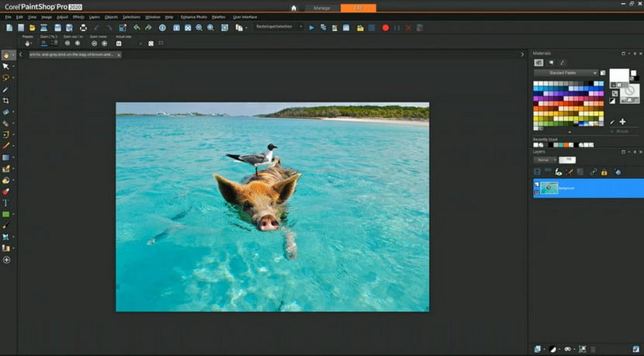Click the Save disk icon
This screenshot has height=356, width=644.
point(58,28)
